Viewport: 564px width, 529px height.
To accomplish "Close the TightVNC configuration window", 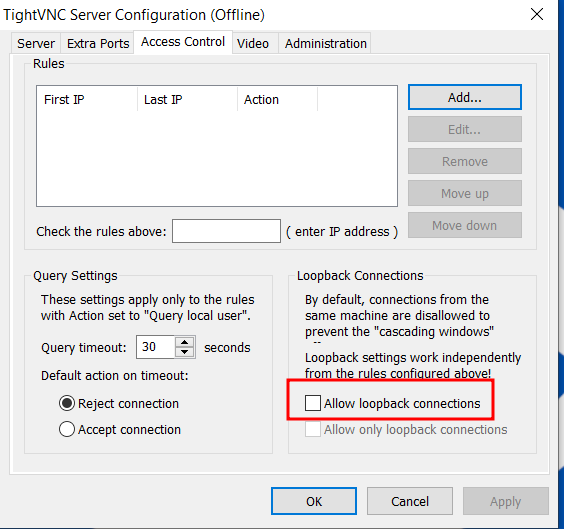I will [x=537, y=15].
